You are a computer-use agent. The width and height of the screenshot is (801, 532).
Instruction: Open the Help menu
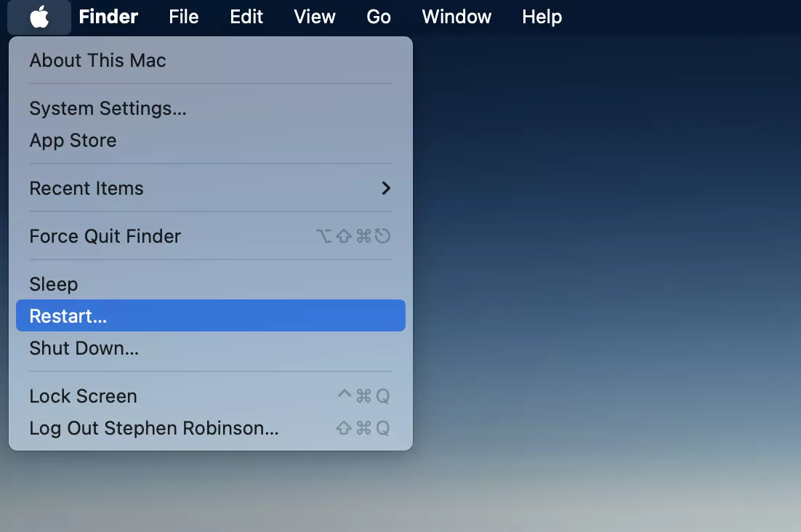click(542, 17)
